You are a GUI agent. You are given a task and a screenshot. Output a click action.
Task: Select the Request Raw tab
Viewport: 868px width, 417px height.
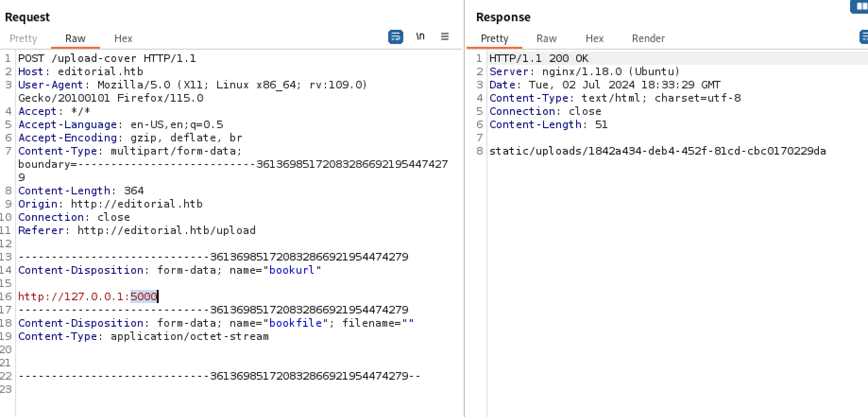click(x=75, y=38)
